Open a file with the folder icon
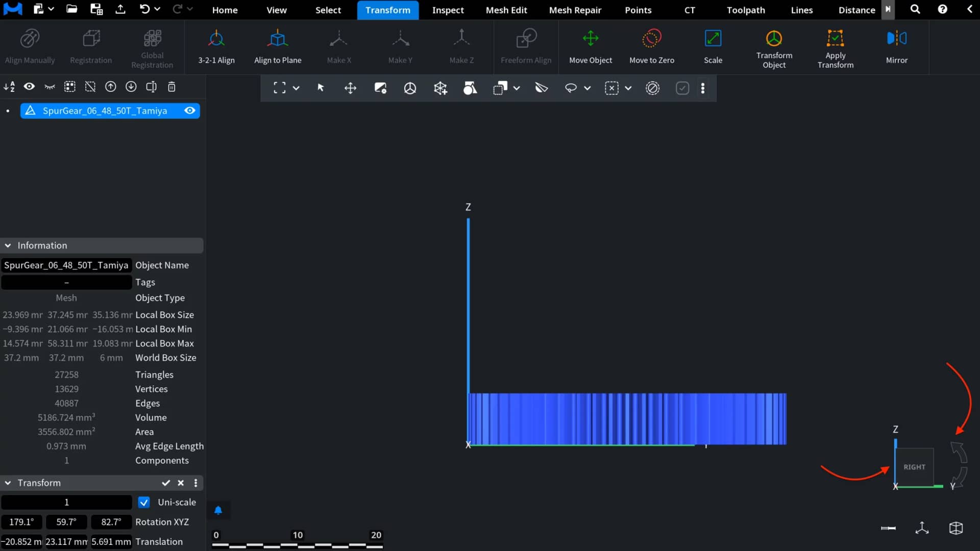Image resolution: width=980 pixels, height=551 pixels. pos(71,9)
